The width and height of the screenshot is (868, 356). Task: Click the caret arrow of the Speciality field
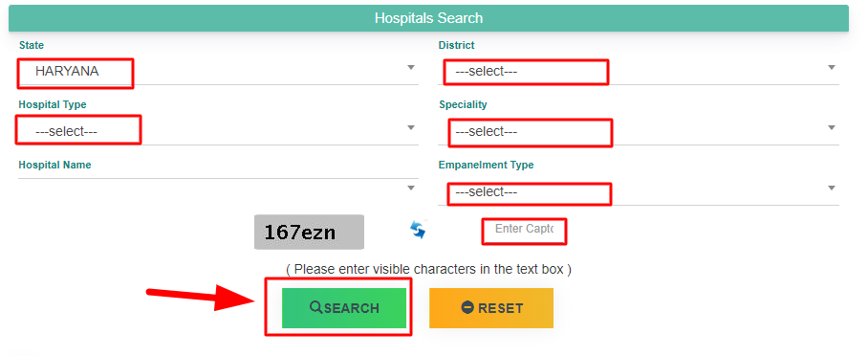tap(832, 128)
